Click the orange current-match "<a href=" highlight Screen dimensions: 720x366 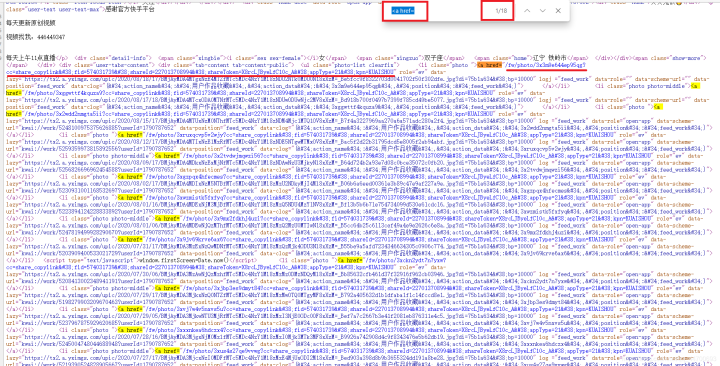pos(489,65)
